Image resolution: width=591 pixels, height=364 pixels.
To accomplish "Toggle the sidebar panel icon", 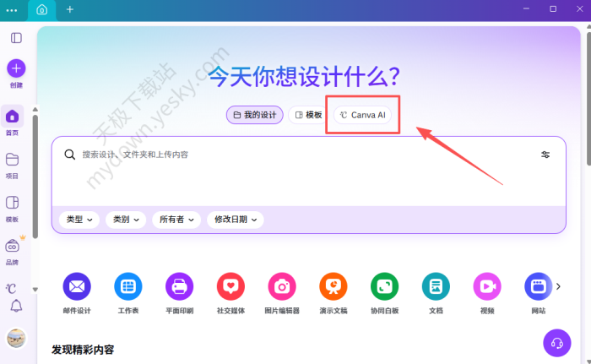I will (x=16, y=38).
